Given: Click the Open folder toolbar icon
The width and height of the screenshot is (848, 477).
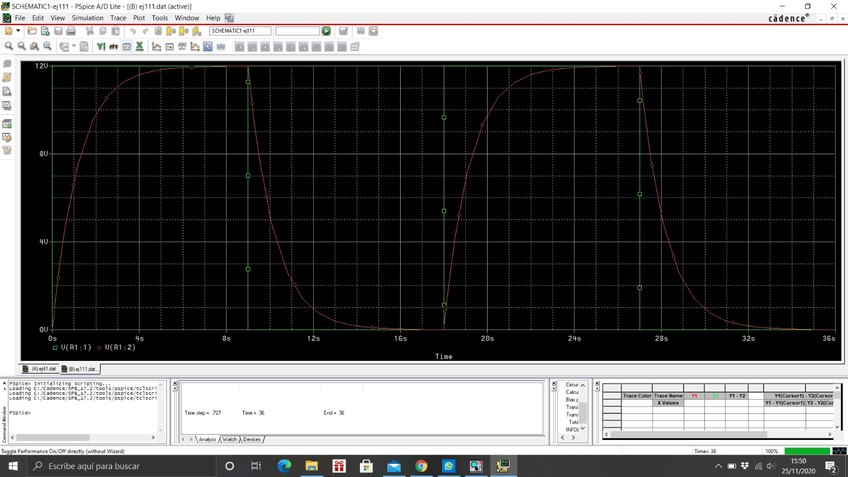Looking at the screenshot, I should point(32,31).
